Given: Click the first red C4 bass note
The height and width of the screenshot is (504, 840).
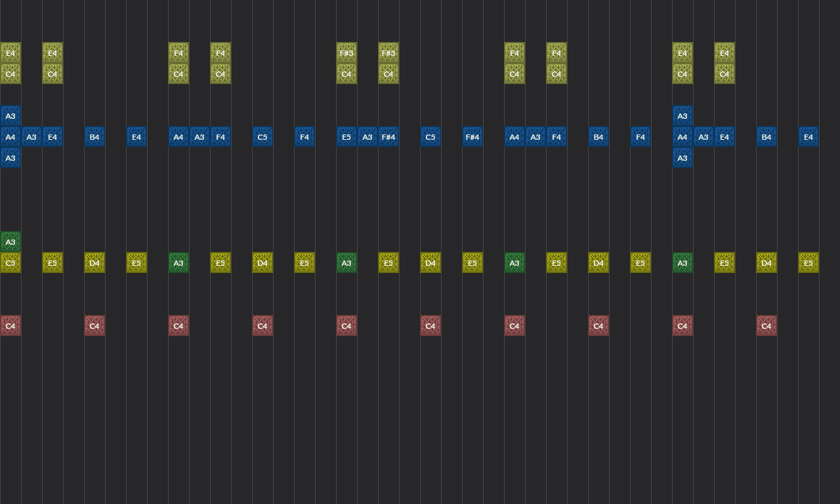Looking at the screenshot, I should click(x=10, y=326).
